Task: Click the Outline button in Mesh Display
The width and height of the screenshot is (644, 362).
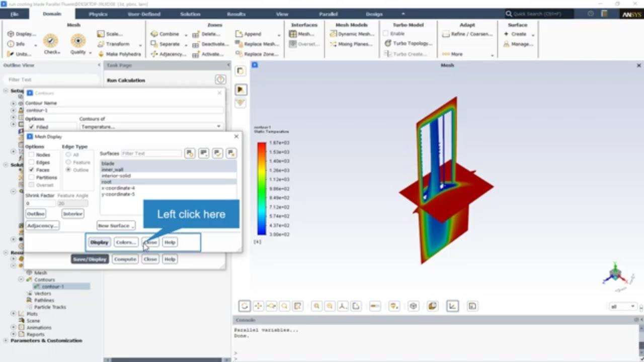Action: coord(36,214)
